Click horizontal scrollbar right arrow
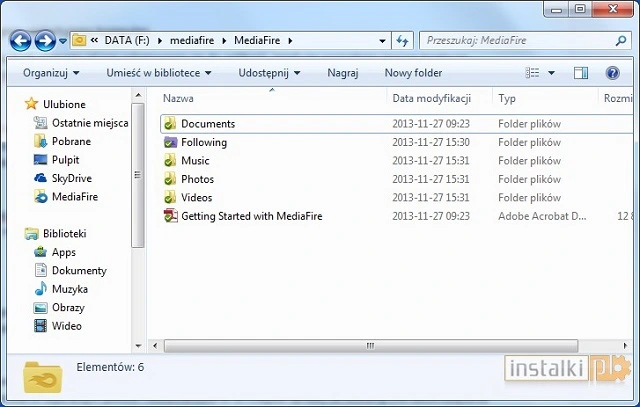Viewport: 640px width, 407px height. (x=625, y=346)
